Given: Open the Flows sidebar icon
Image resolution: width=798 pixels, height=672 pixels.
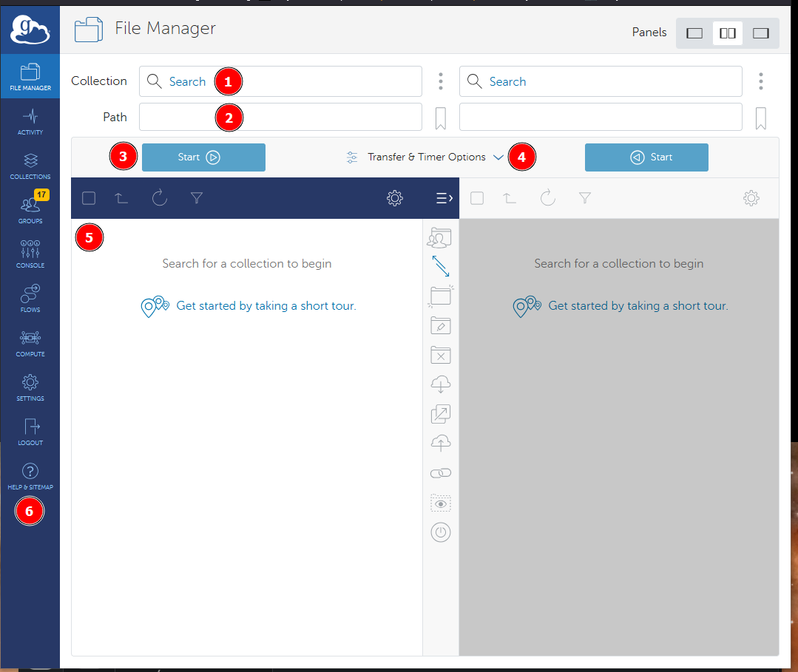Looking at the screenshot, I should coord(30,299).
